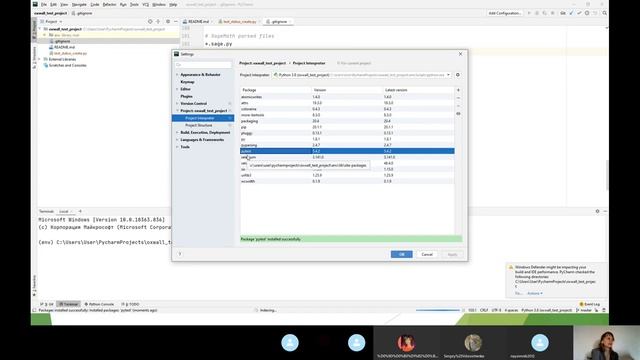Click Cancel in the Settings dialog
Image resolution: width=640 pixels, height=360 pixels.
click(x=427, y=254)
